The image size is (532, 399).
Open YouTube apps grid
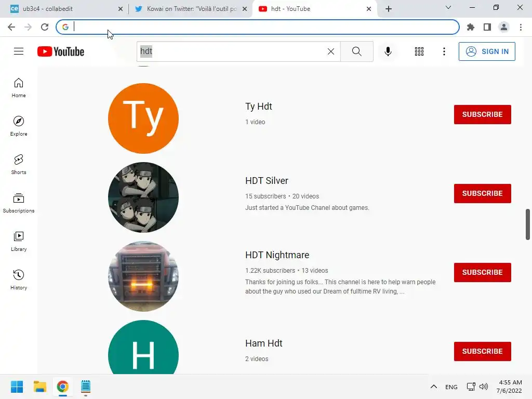419,51
